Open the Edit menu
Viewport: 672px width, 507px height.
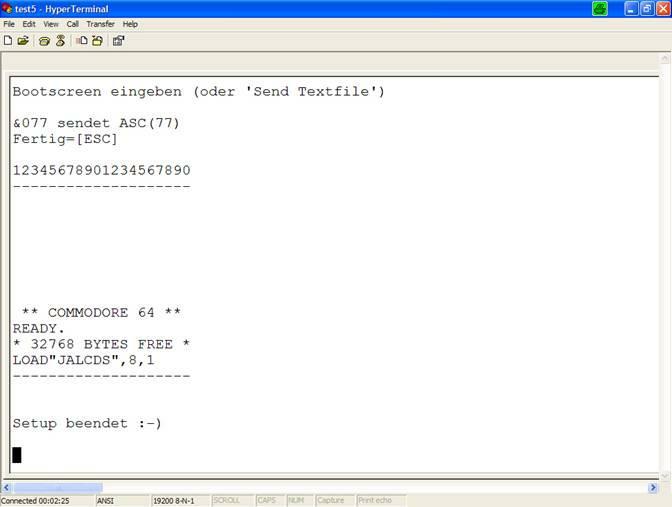[x=29, y=24]
